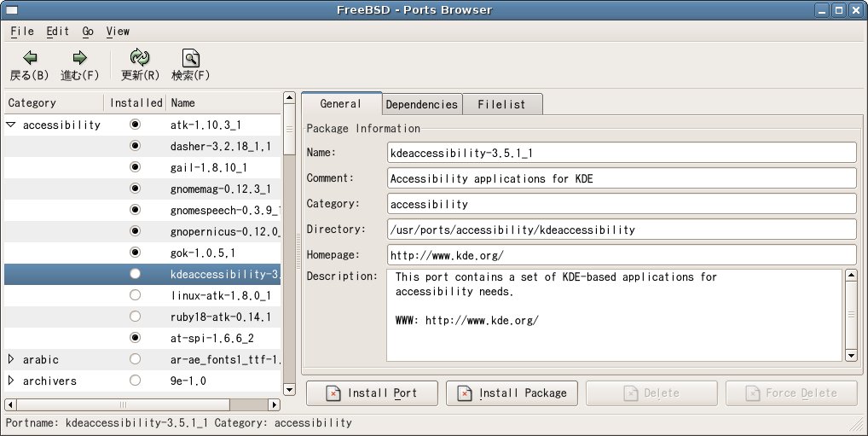The width and height of the screenshot is (868, 436).
Task: Open the Go menu
Action: 88,32
